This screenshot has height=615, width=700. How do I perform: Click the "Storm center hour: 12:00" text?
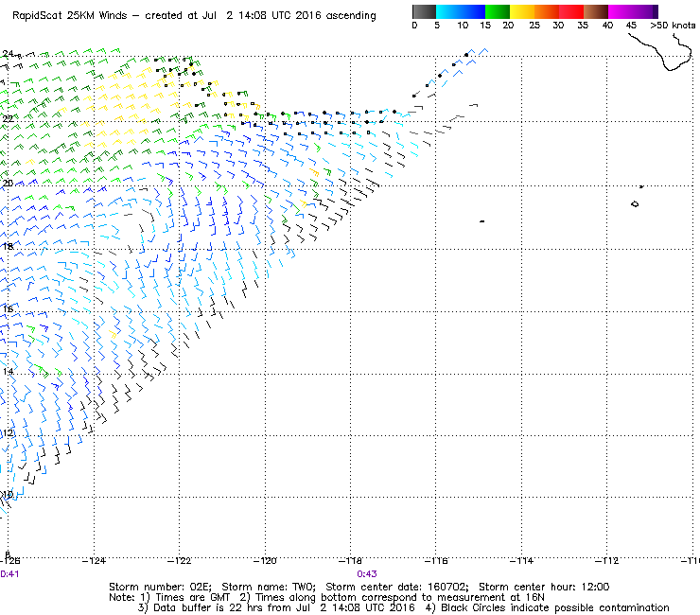[544, 587]
